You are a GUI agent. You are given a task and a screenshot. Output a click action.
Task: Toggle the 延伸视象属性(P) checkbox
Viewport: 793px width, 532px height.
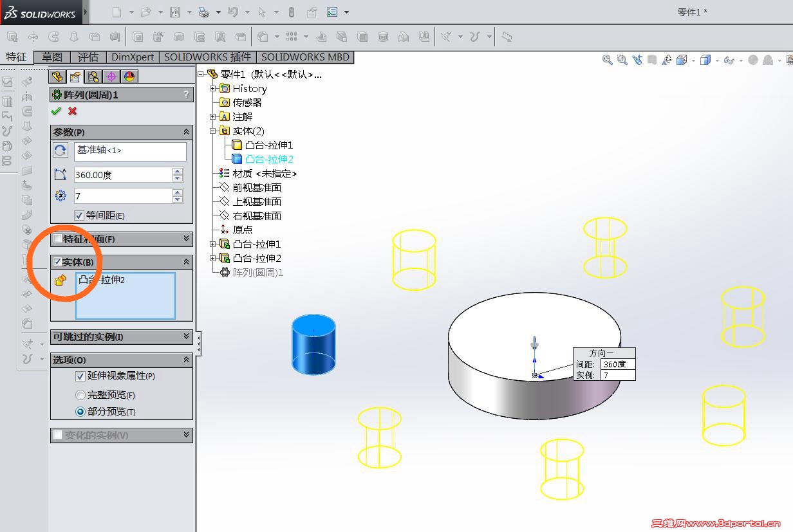[80, 376]
